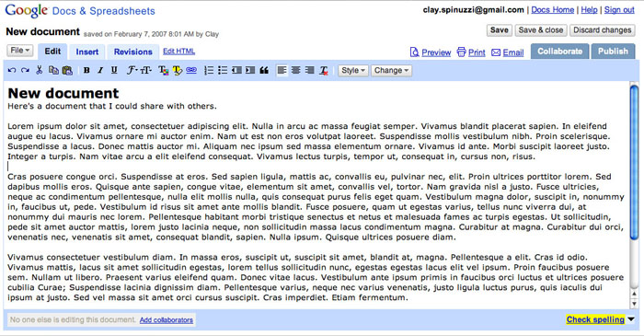
Task: Open the Help link
Action: 590,10
